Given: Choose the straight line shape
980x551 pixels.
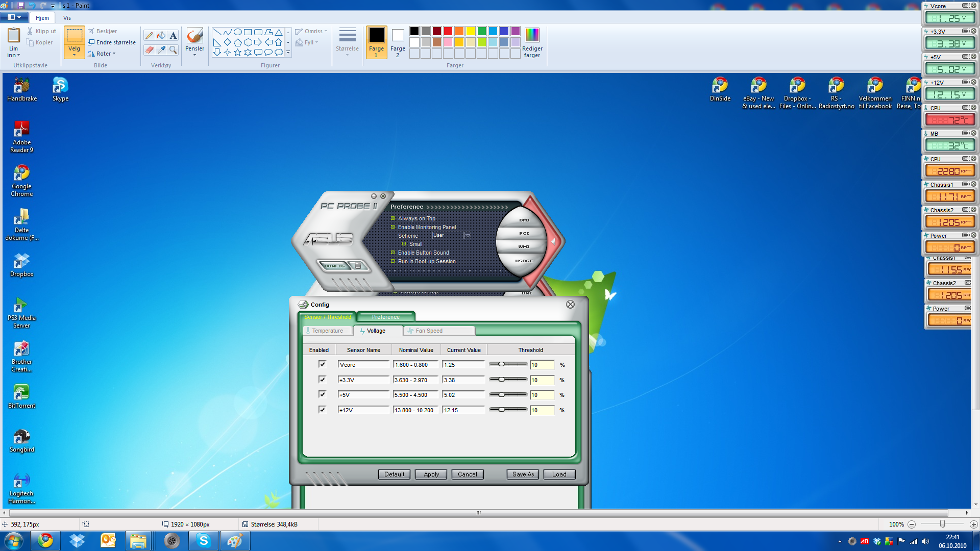Looking at the screenshot, I should pyautogui.click(x=217, y=32).
